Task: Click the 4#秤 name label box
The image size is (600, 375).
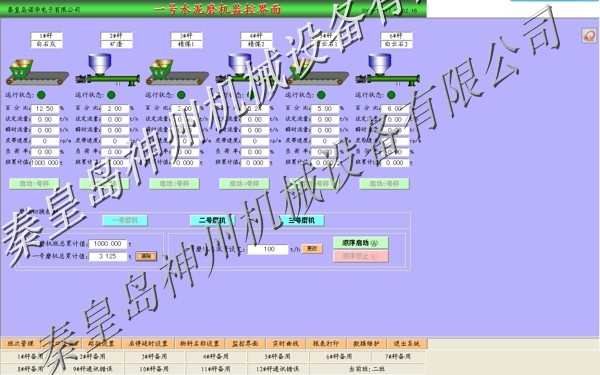Action: coord(256,36)
